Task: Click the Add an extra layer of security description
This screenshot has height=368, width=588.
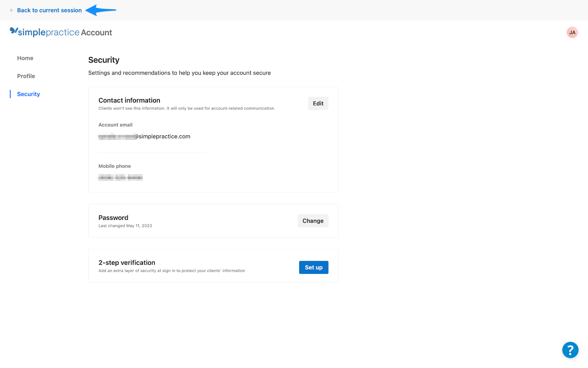Action: coord(172,271)
